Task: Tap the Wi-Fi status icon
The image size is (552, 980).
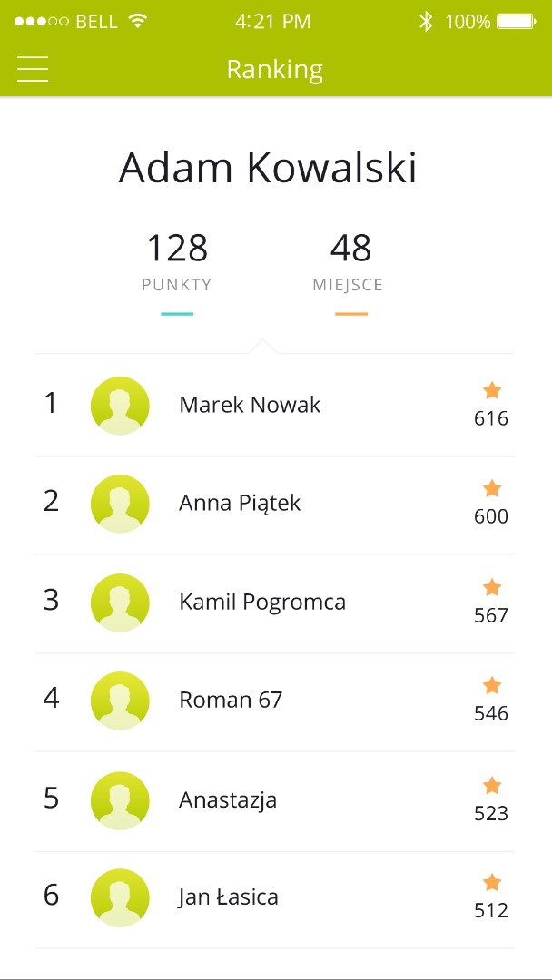Action: 138,22
